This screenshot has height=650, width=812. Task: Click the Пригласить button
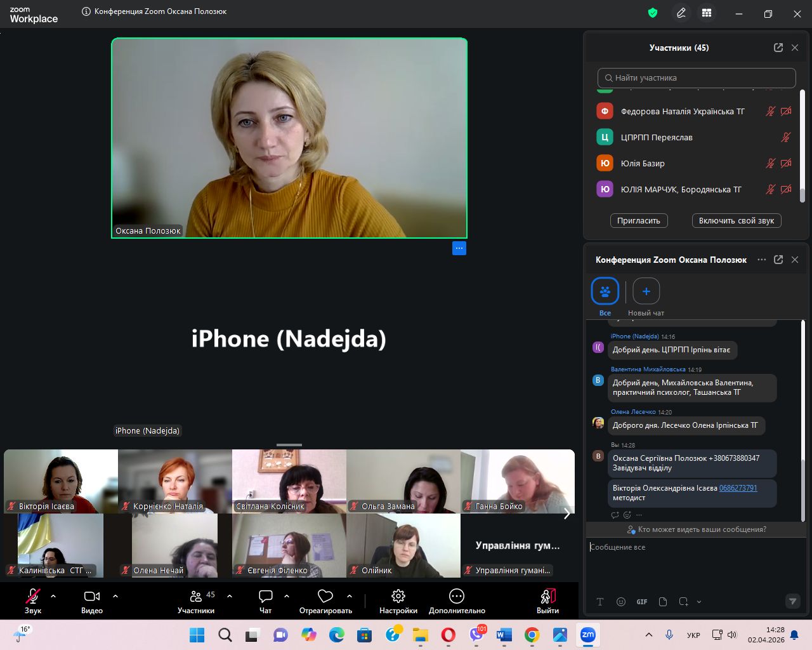639,221
